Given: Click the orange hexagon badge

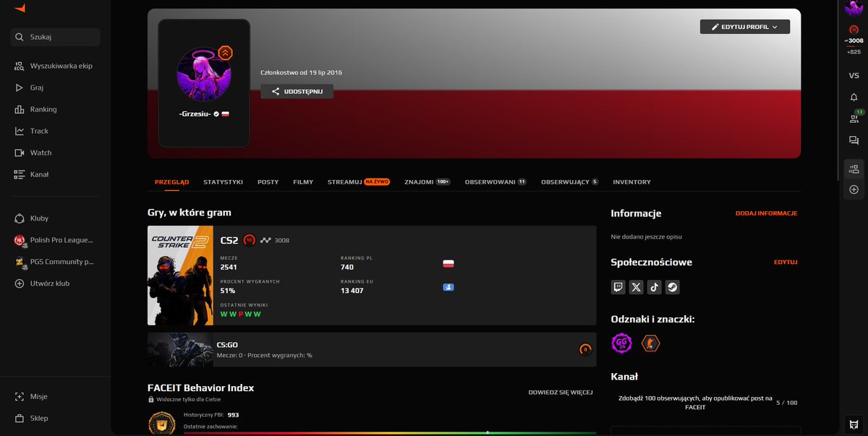Looking at the screenshot, I should [650, 343].
